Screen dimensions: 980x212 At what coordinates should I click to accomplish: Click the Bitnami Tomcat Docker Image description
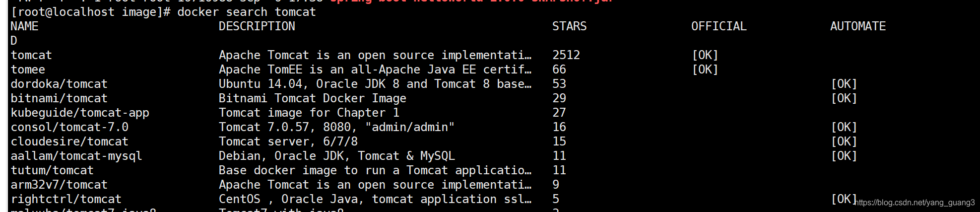312,98
